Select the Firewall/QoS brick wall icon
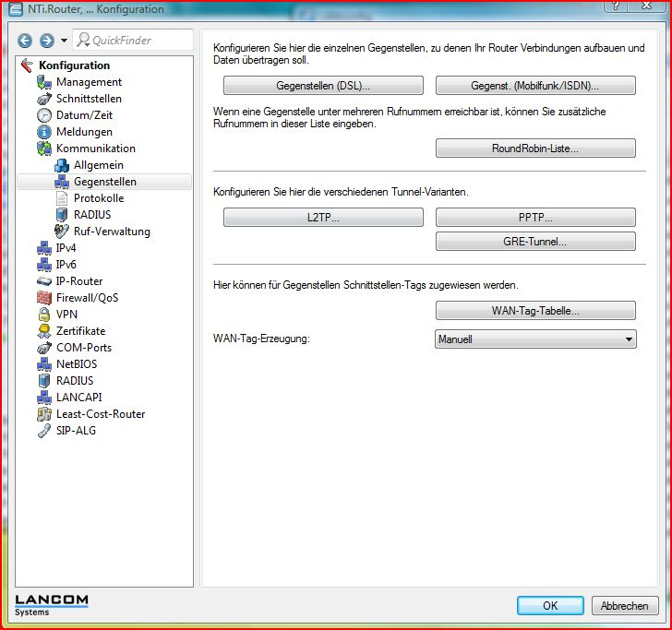 tap(44, 298)
